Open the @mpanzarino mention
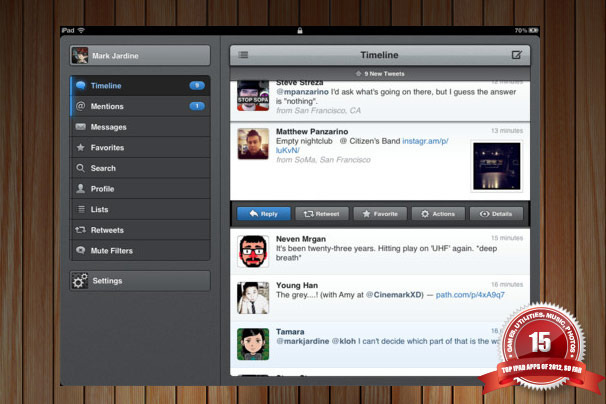The width and height of the screenshot is (606, 404). pyautogui.click(x=302, y=92)
